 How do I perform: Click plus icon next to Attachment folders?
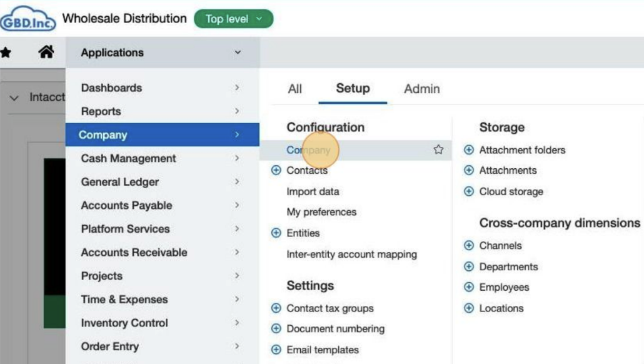click(469, 150)
